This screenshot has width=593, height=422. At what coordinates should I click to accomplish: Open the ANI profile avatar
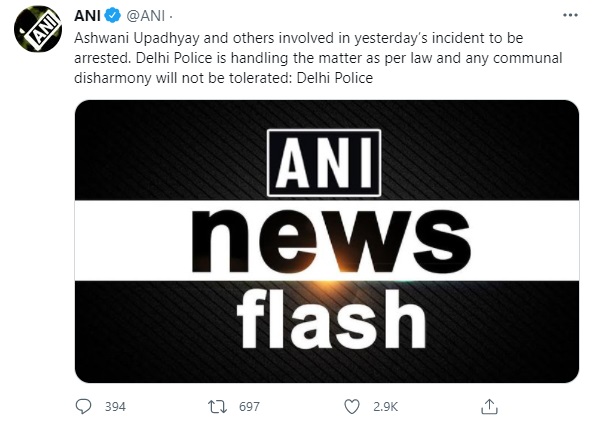pyautogui.click(x=38, y=29)
